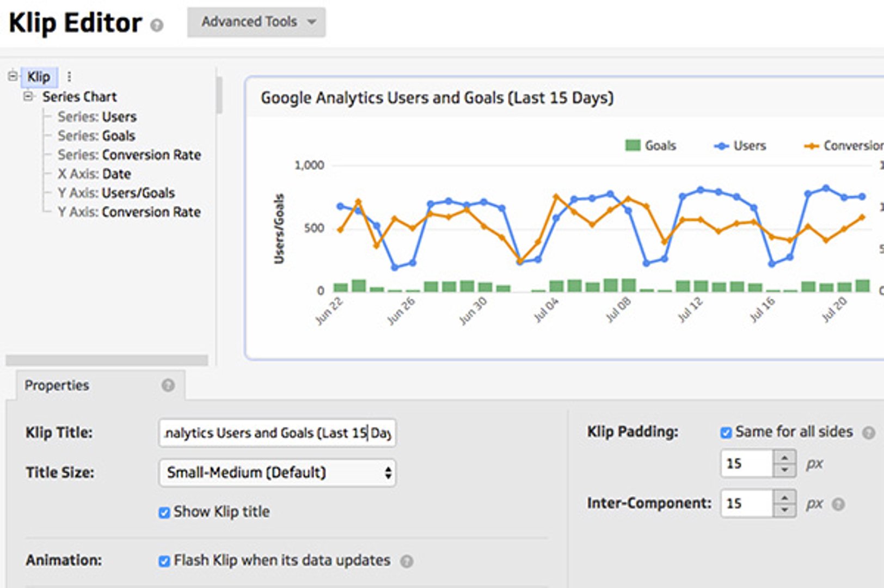Uncheck the Show Klip title checkbox
The width and height of the screenshot is (884, 588).
[x=164, y=513]
